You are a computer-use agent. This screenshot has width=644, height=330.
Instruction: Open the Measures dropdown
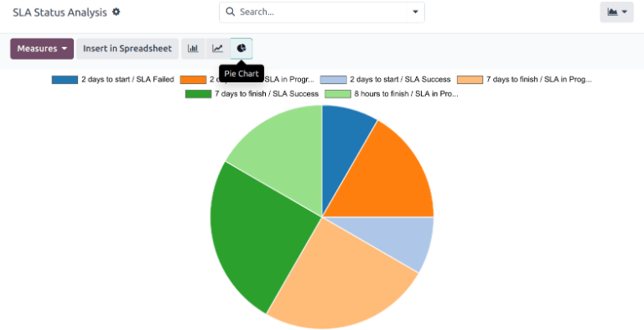(x=42, y=49)
